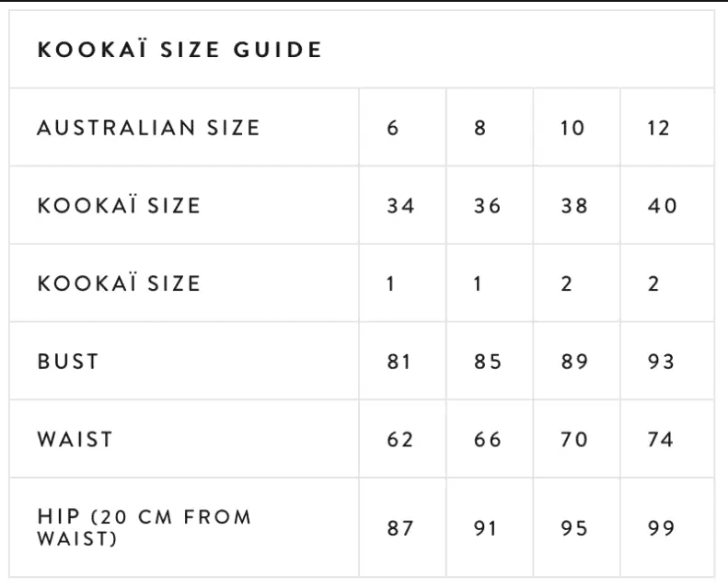Select the Australian Size row label

point(148,128)
